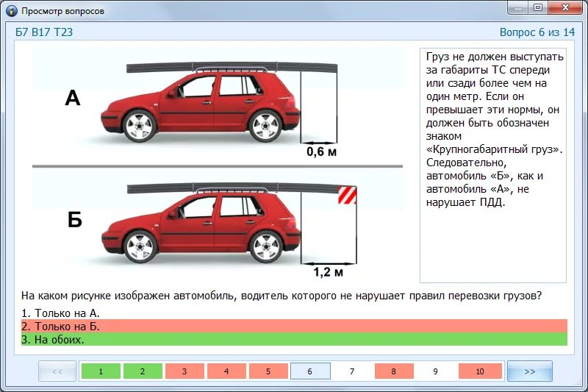Click the picture of car Б with the 1,2 м overhang
The width and height of the screenshot is (588, 392).
tap(218, 227)
